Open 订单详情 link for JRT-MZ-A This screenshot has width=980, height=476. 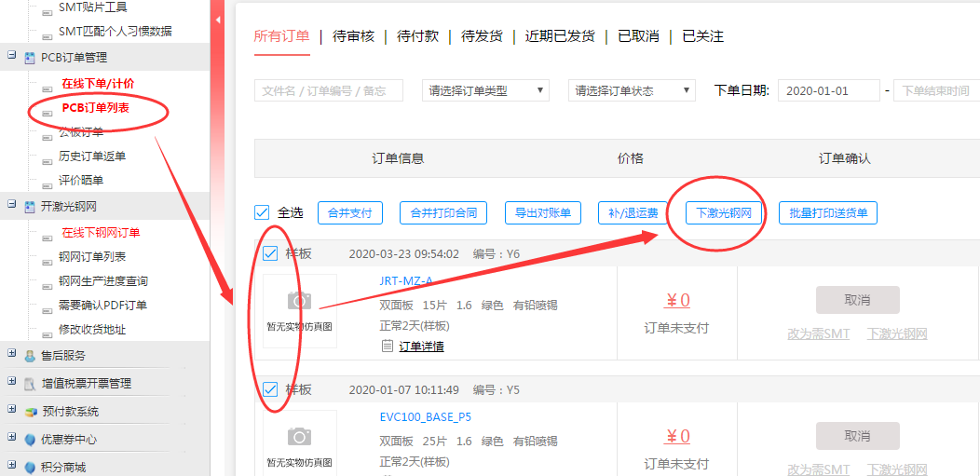[421, 347]
